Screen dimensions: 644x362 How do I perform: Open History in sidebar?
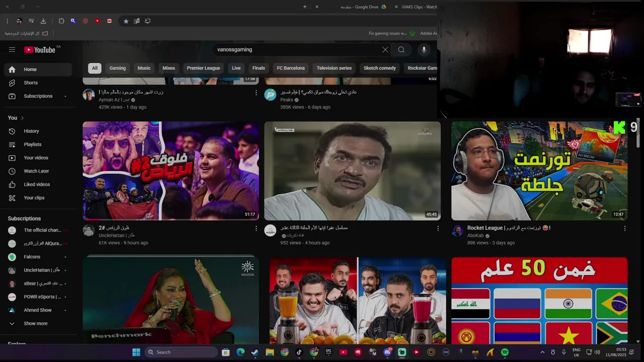tap(38, 131)
